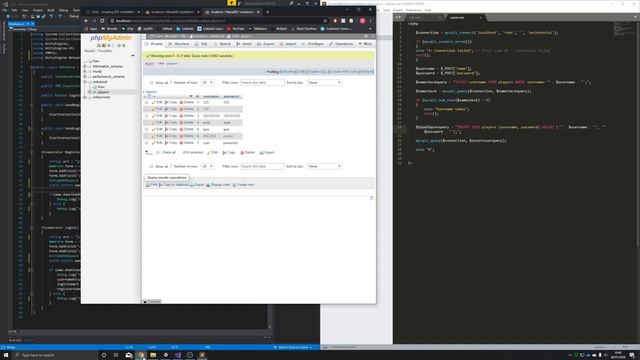This screenshot has width=640, height=360.
Task: Open the lower Number of rows dropdown
Action: [207, 166]
